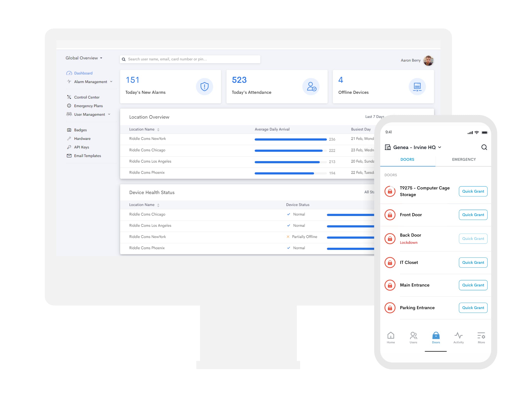Open Aaron Berry profile avatar
The width and height of the screenshot is (532, 394).
pyautogui.click(x=429, y=60)
